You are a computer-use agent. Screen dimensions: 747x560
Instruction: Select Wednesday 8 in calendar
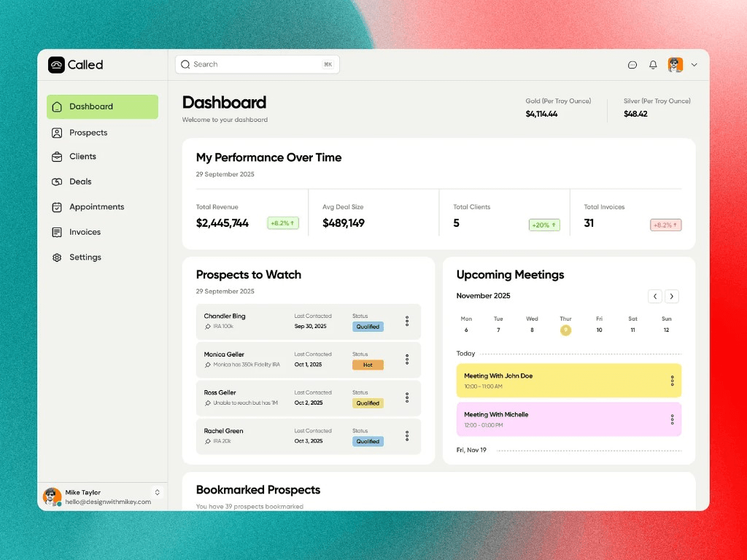coord(532,330)
